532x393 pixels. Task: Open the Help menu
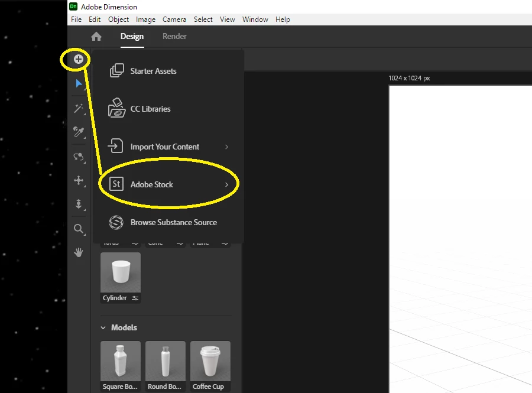pyautogui.click(x=283, y=20)
